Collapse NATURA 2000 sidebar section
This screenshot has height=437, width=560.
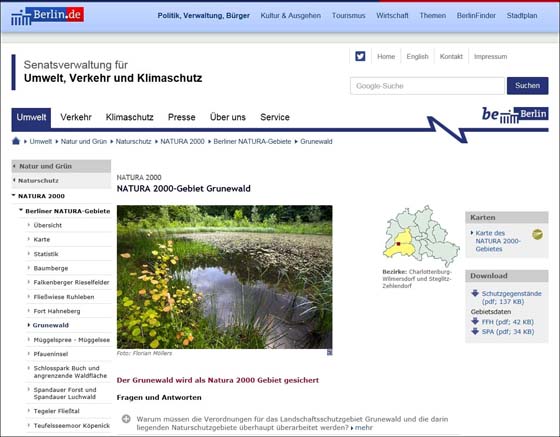point(41,196)
